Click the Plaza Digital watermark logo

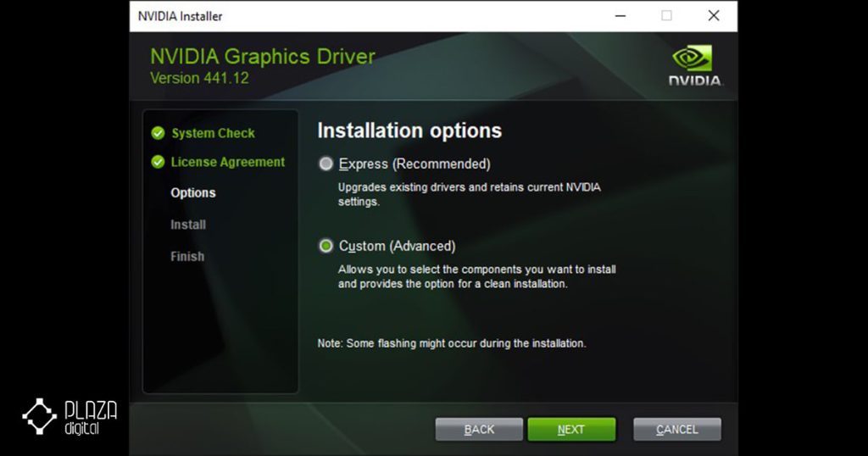pos(70,417)
